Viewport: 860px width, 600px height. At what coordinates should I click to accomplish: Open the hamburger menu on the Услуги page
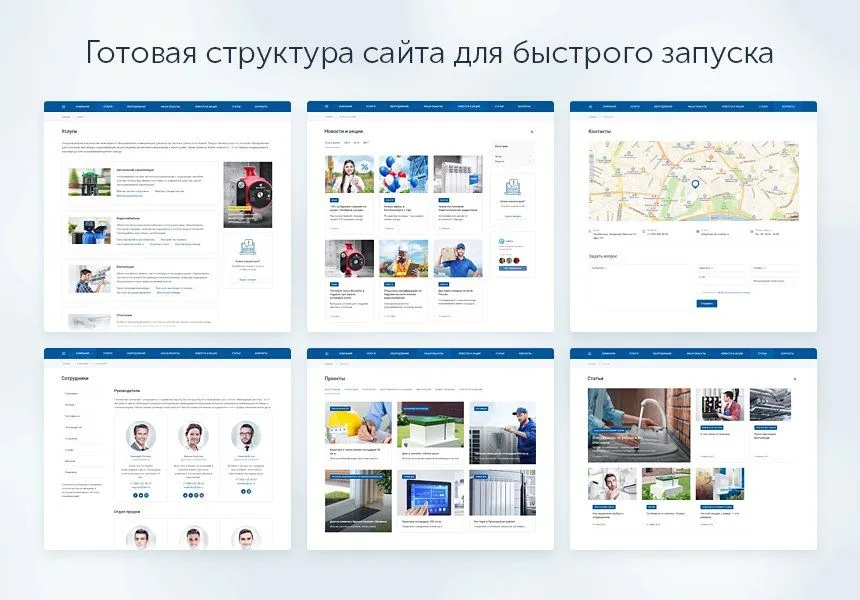click(x=62, y=106)
